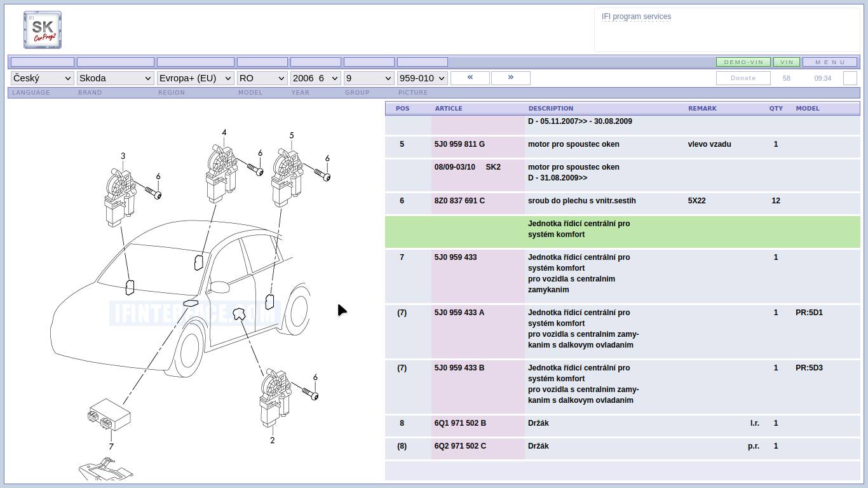This screenshot has height=488, width=868.
Task: Click model code PR:5D1
Action: tap(809, 313)
